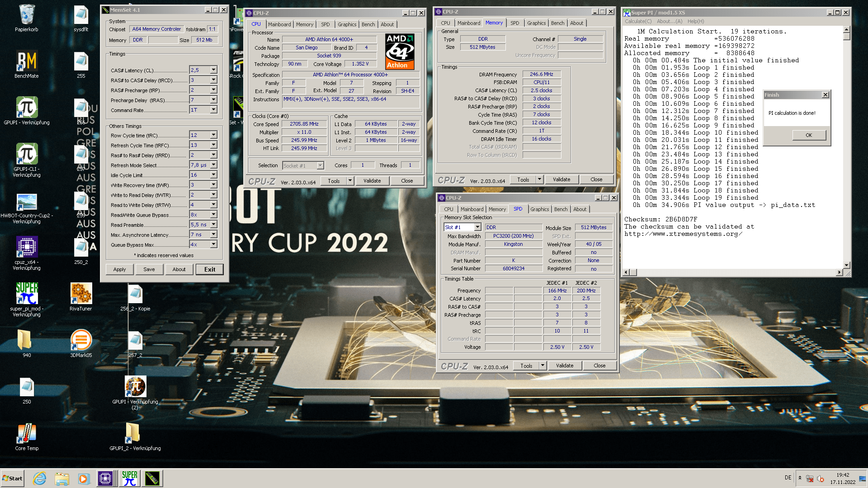Expand the Row Cycle time (tRC) dropdown
The width and height of the screenshot is (868, 488).
[x=213, y=135]
